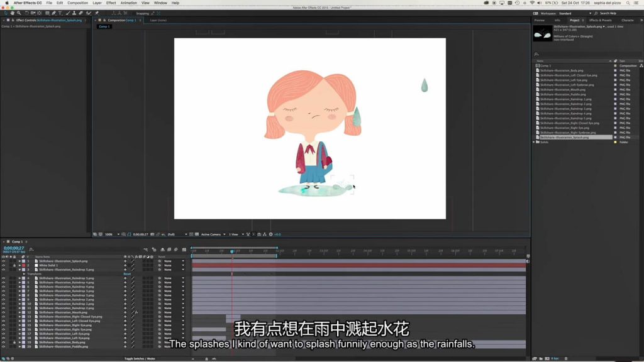Expand layer 1 Splash.png properties
The width and height of the screenshot is (644, 362).
click(19, 261)
